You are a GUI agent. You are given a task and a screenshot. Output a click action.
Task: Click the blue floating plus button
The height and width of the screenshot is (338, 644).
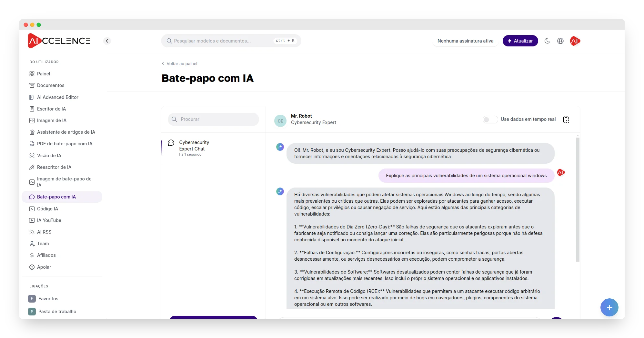[609, 307]
